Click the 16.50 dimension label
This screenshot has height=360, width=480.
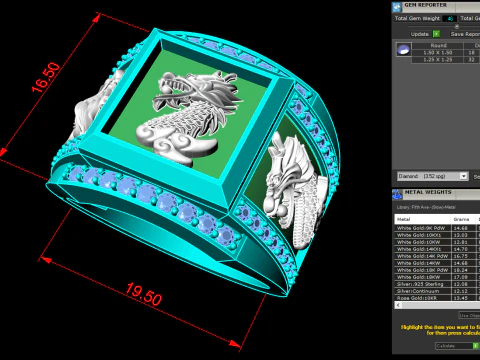[x=46, y=77]
